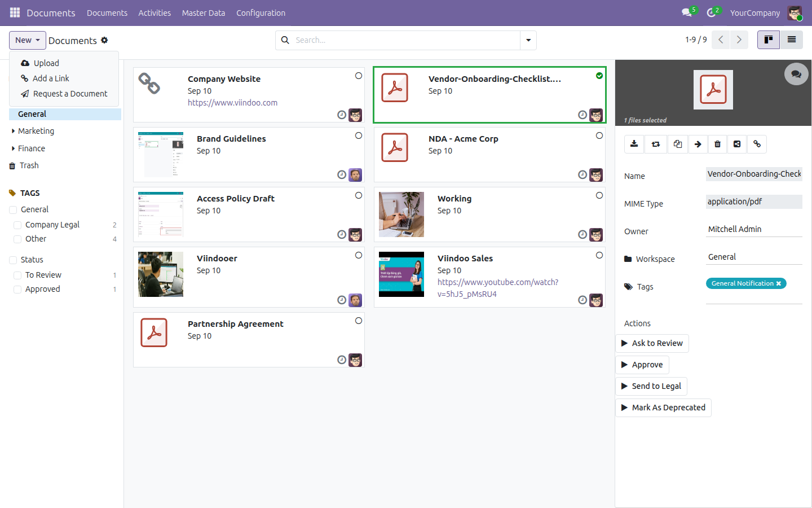This screenshot has height=508, width=812.
Task: Click the trash icon to delete the selected file
Action: [717, 144]
